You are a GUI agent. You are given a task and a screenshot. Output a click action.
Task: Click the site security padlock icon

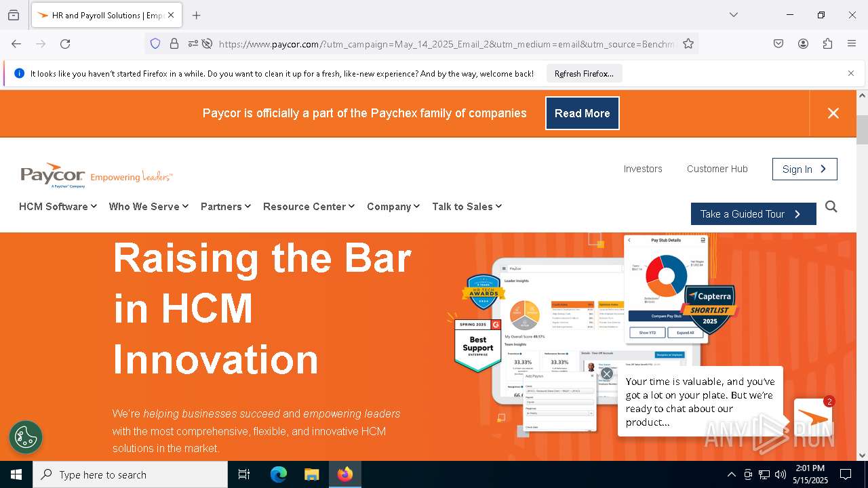pos(174,43)
